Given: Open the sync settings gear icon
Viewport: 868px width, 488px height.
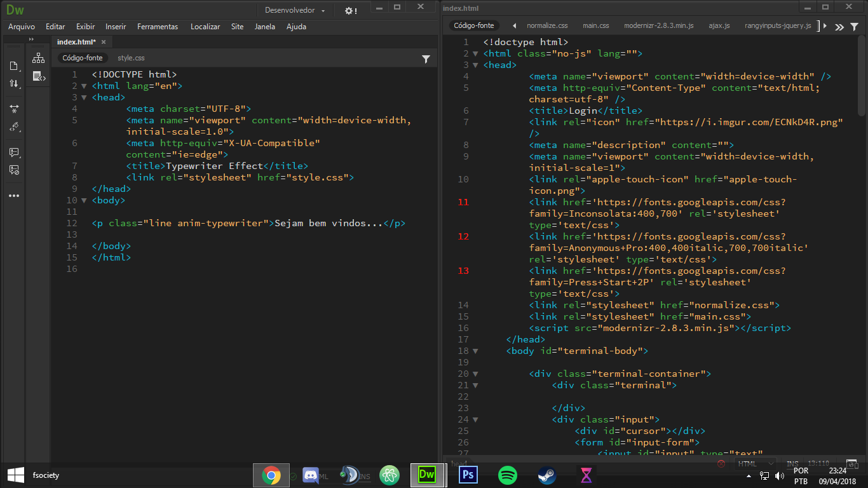Looking at the screenshot, I should coord(351,10).
